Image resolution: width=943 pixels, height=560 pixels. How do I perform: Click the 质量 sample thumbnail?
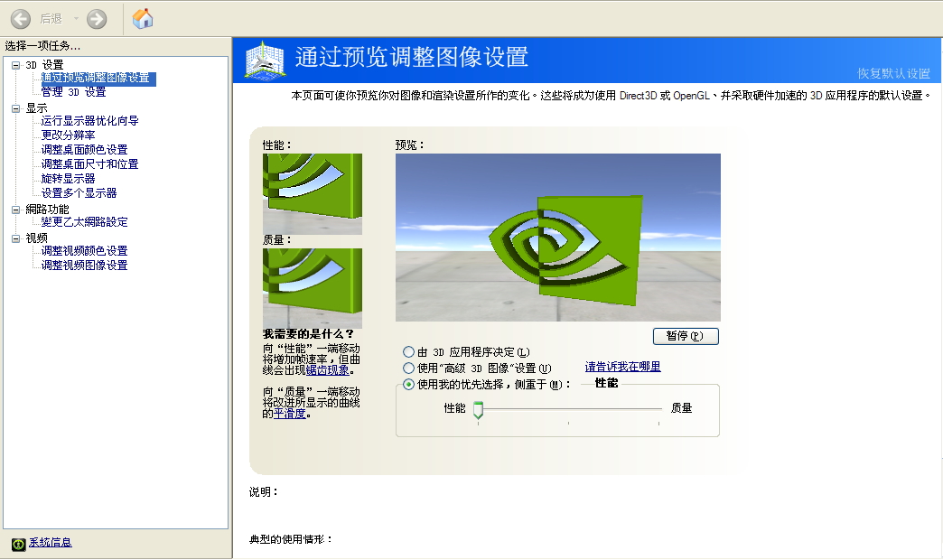(x=313, y=288)
